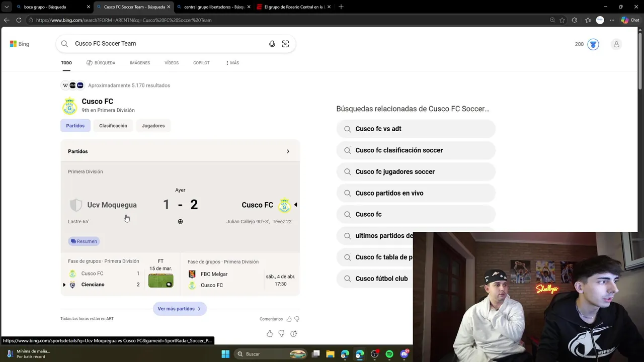Open FBC Melgar vs Cusco FC match card
Screen dimensions: 644x362
240,274
